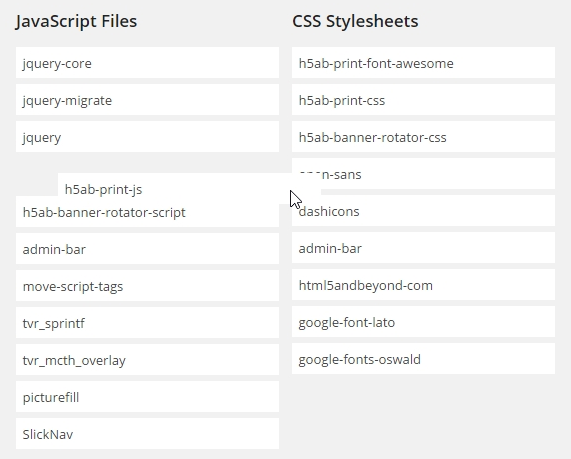Select the jquery item in JavaScript Files
This screenshot has height=459, width=571.
147,137
